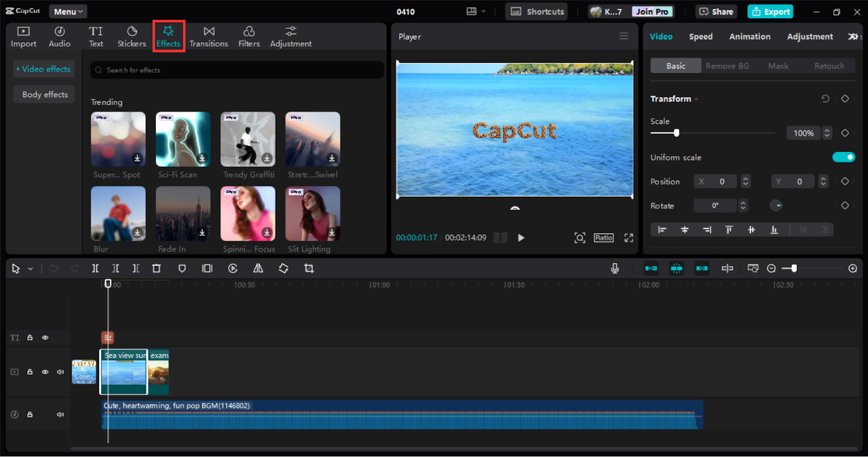The image size is (868, 457).
Task: Click the Position X stepper
Action: tap(746, 182)
